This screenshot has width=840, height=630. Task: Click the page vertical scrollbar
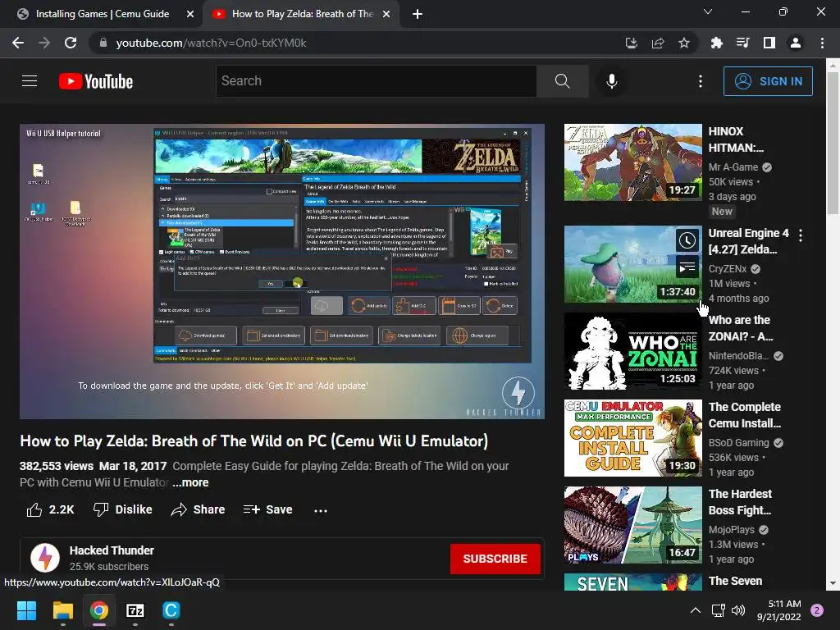click(833, 144)
